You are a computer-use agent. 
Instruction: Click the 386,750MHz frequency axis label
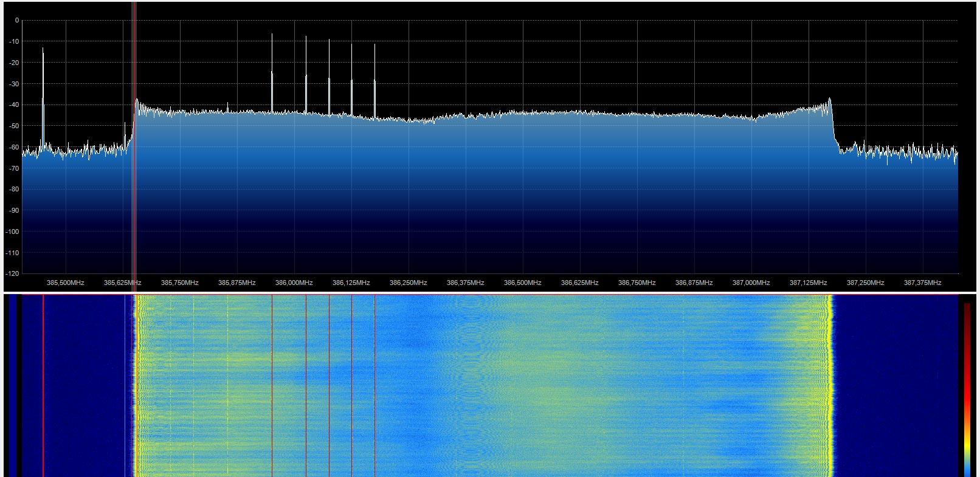637,283
